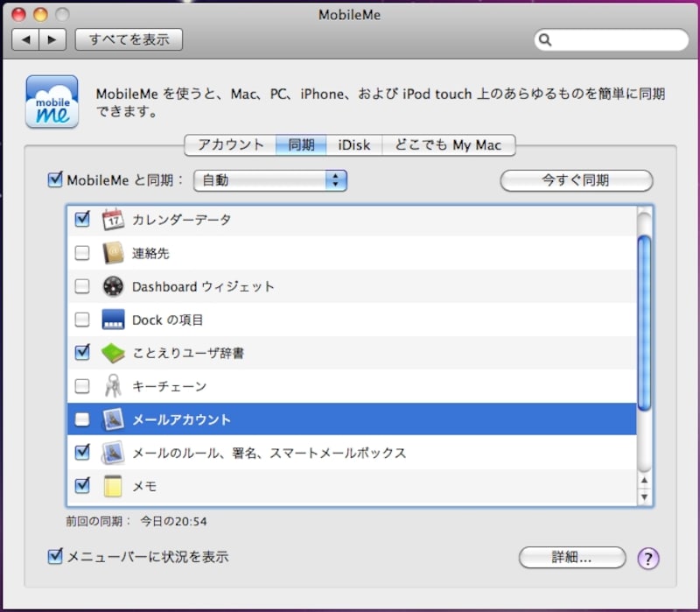Image resolution: width=700 pixels, height=612 pixels.
Task: Click 今すぐ同期 to sync now
Action: click(x=577, y=180)
